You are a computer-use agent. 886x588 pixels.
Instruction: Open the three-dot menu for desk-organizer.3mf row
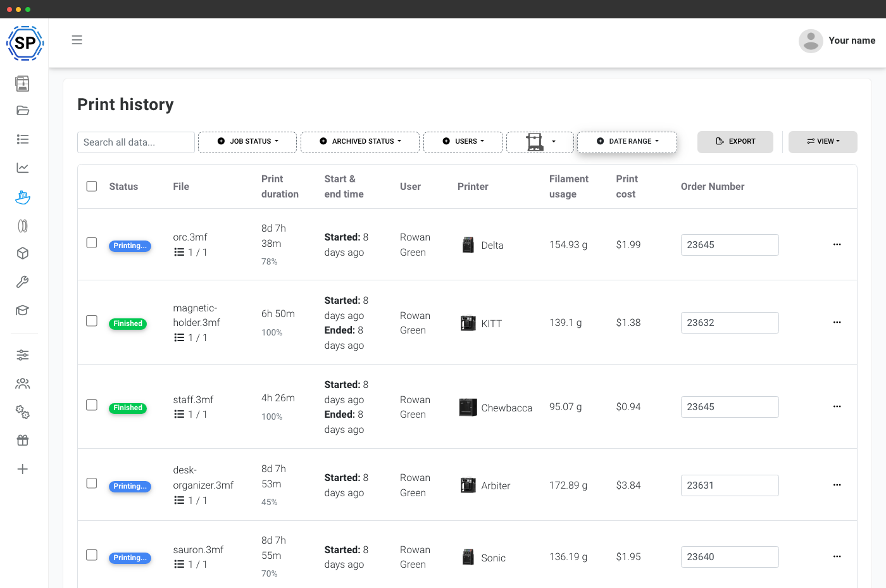point(837,485)
